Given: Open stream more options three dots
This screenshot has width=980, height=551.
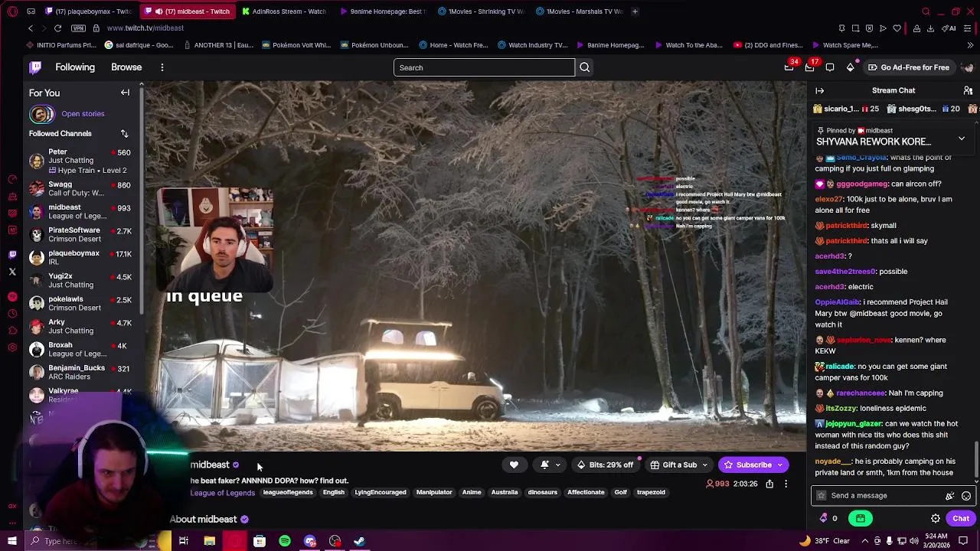Looking at the screenshot, I should click(x=786, y=484).
